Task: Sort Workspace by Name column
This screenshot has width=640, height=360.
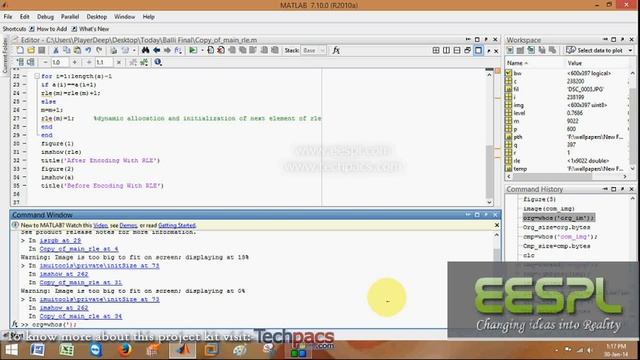Action: click(x=517, y=63)
